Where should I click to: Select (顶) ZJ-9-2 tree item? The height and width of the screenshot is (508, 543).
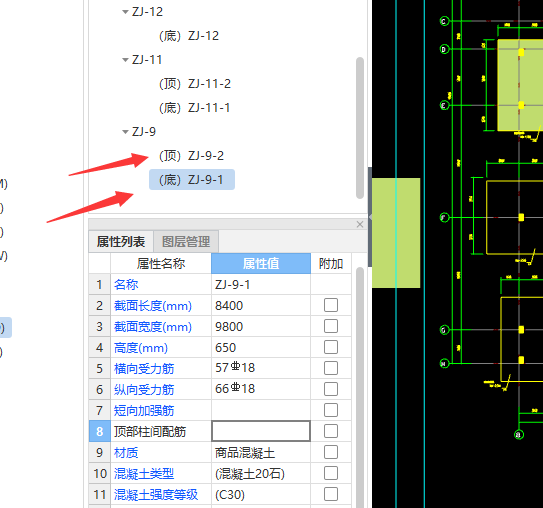pyautogui.click(x=192, y=156)
